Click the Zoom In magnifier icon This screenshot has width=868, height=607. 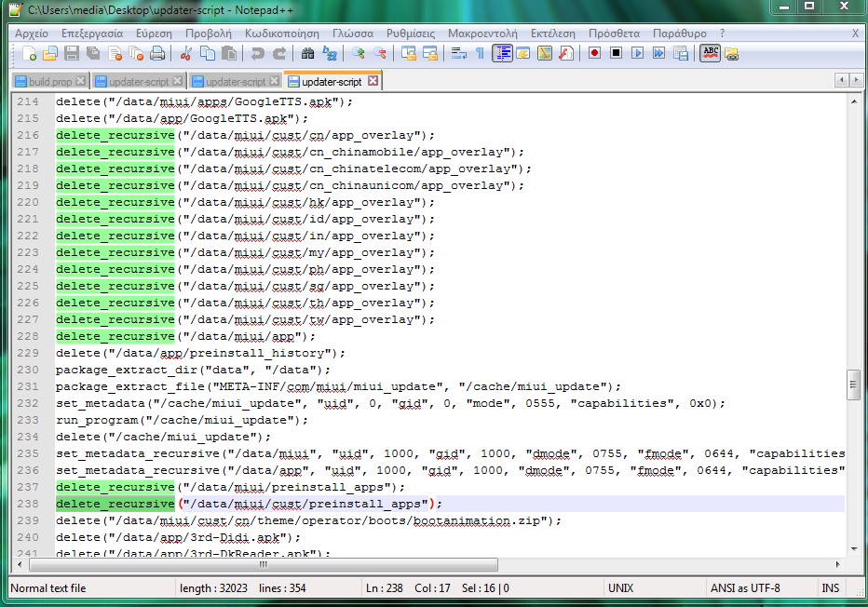[358, 53]
